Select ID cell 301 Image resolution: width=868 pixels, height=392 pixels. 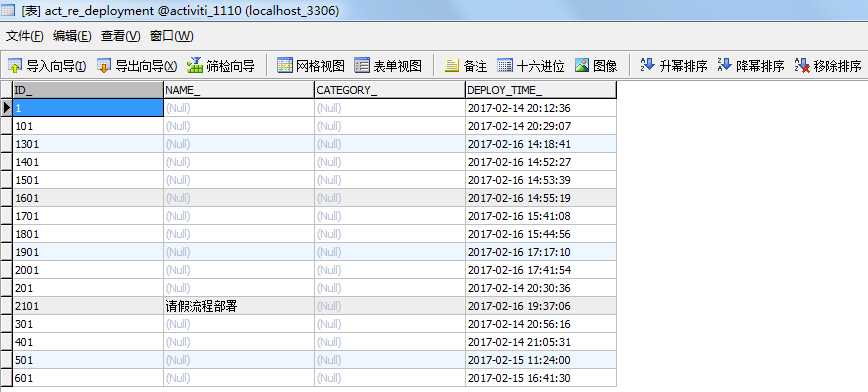pos(87,324)
